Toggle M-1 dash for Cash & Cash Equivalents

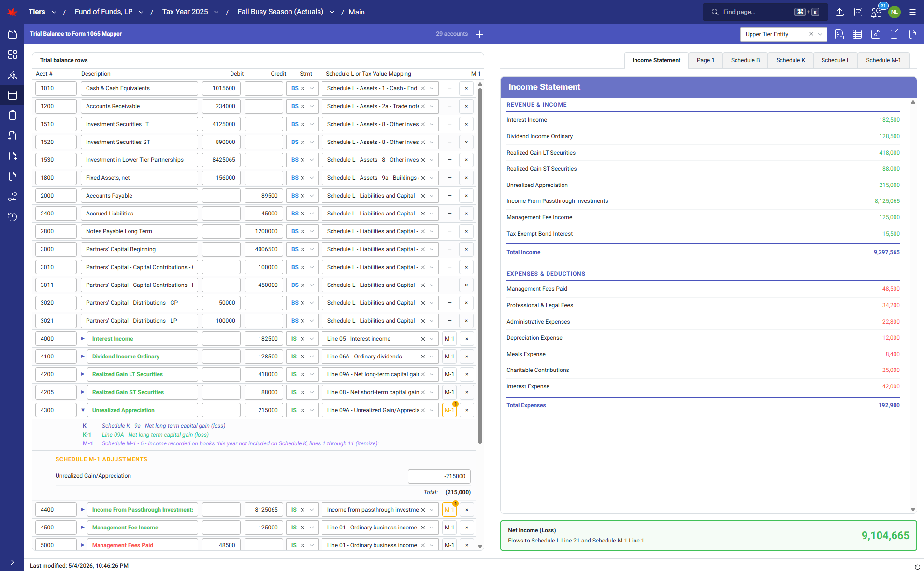point(449,88)
